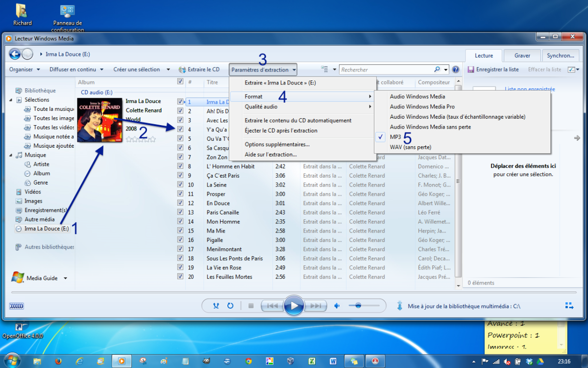Click the search magnifier icon
The width and height of the screenshot is (588, 368).
pyautogui.click(x=437, y=70)
